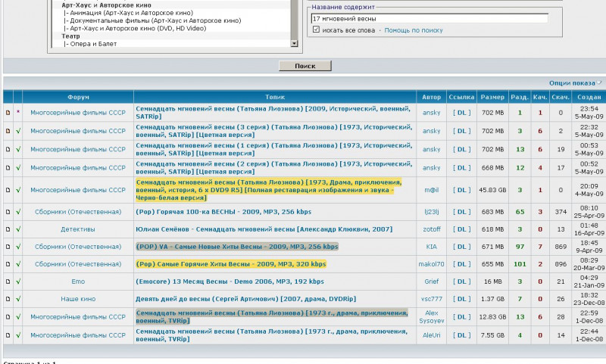
Task: Click post icon in the 6 x DVD9 row
Action: point(8,190)
